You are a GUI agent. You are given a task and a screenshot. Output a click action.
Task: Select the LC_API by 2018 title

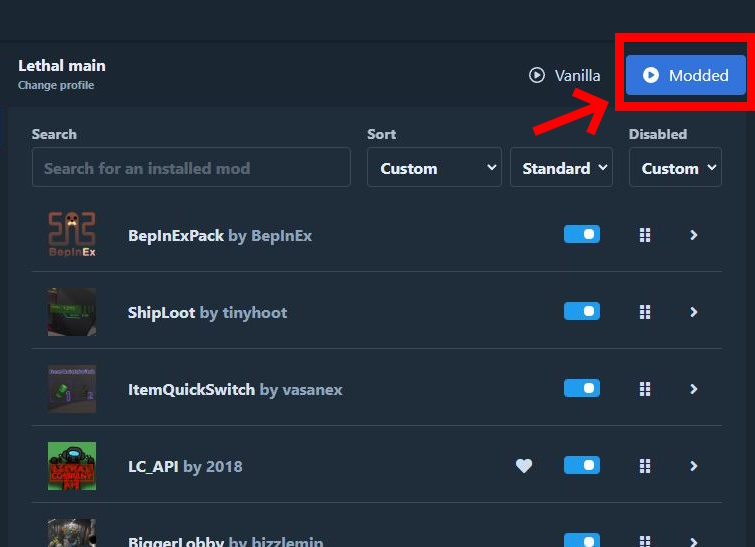185,467
